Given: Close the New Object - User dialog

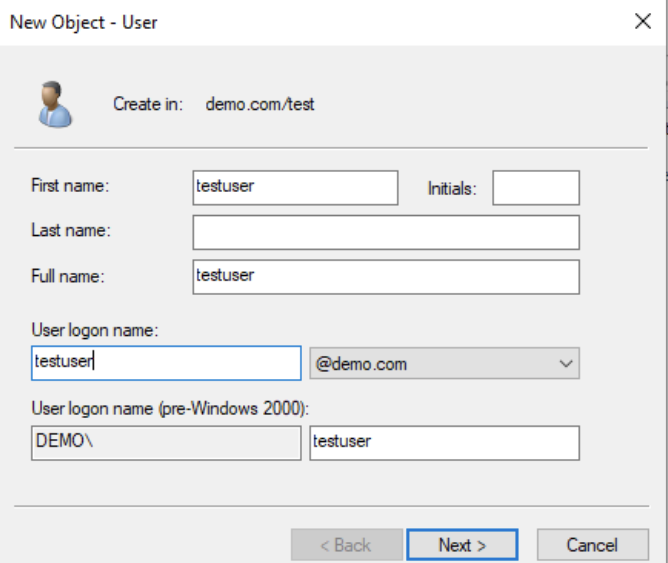Looking at the screenshot, I should tap(642, 21).
